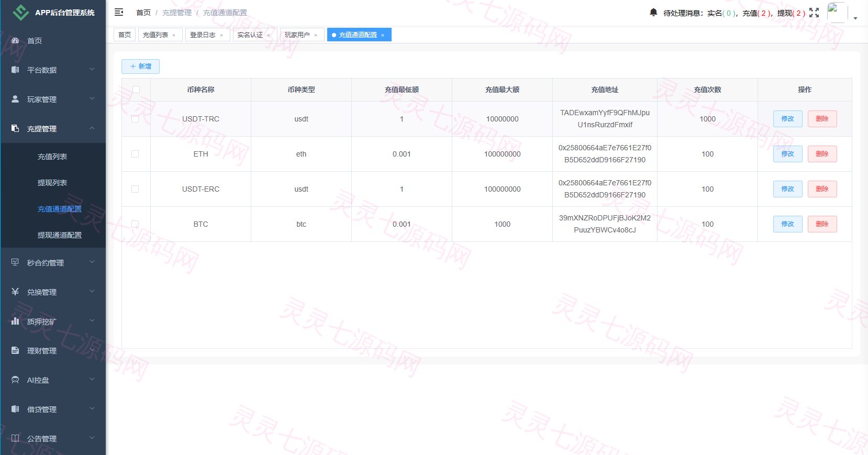Open the 提现列表 submenu item

(x=52, y=183)
